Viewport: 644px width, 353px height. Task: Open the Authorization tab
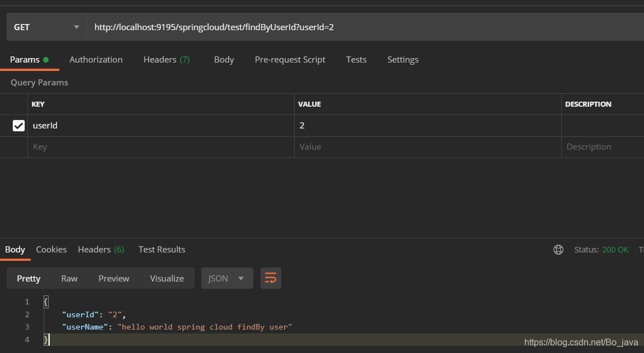coord(96,60)
